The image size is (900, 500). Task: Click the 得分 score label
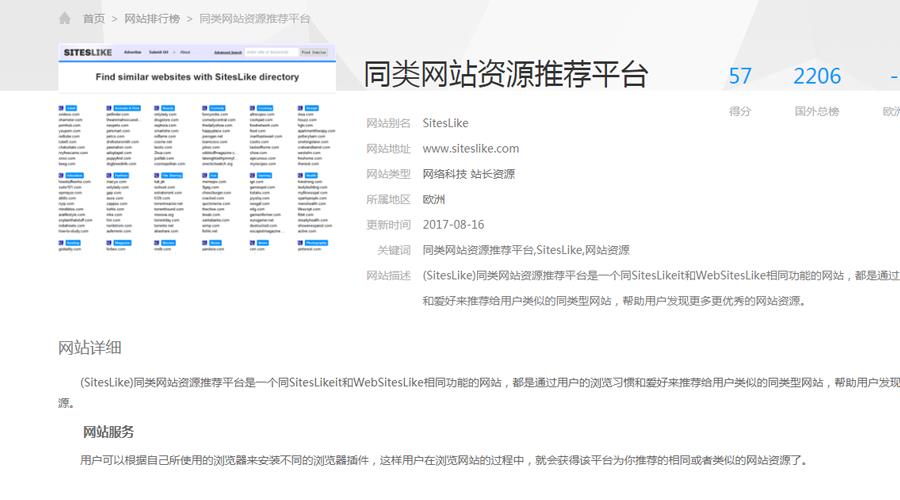point(740,112)
